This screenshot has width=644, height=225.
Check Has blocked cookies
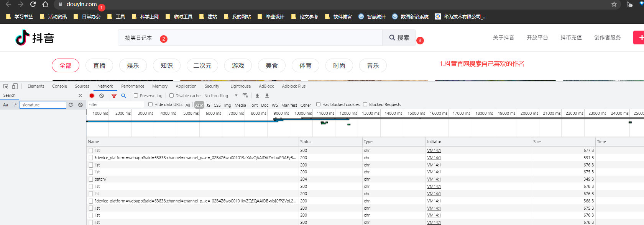(x=318, y=104)
